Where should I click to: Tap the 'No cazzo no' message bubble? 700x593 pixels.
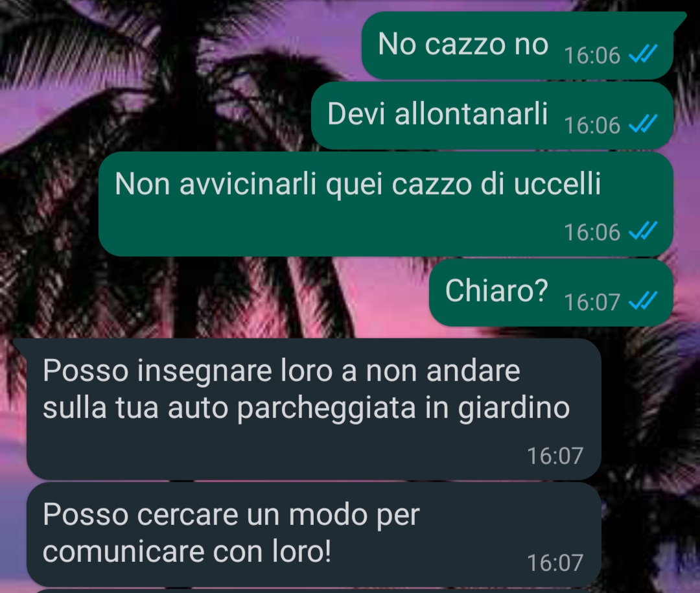518,45
